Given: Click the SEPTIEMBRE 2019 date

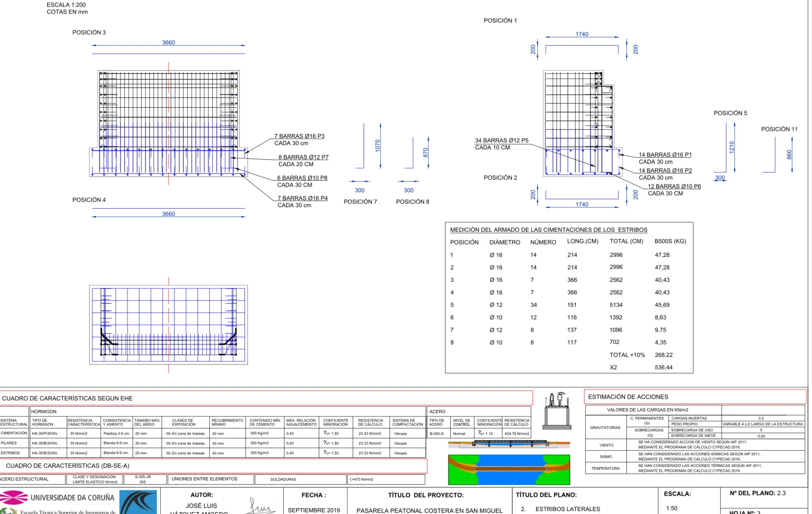Looking at the screenshot, I should pyautogui.click(x=314, y=510).
